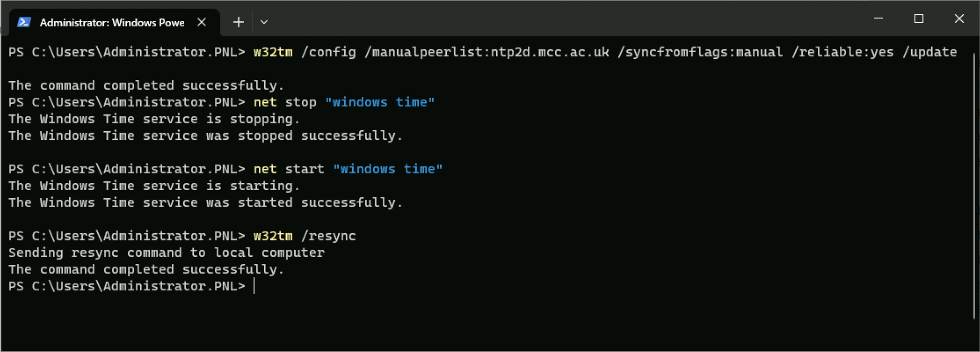Click the PowerShell icon on the tab
The width and height of the screenshot is (980, 352).
tap(23, 22)
